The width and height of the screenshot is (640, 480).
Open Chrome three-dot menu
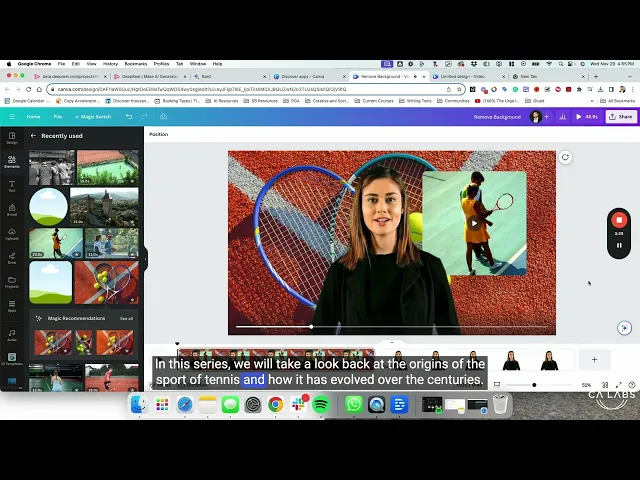point(633,89)
